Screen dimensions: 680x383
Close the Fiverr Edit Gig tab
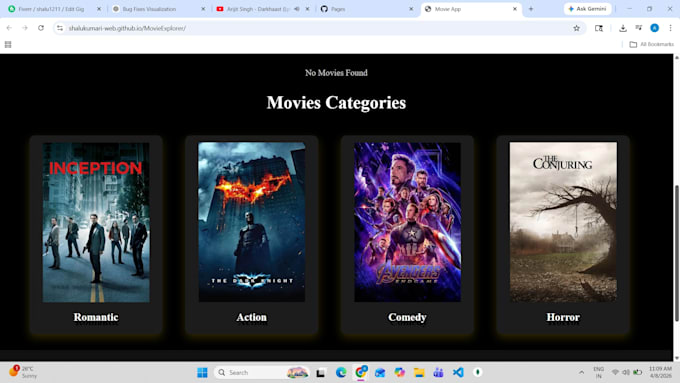coord(99,9)
